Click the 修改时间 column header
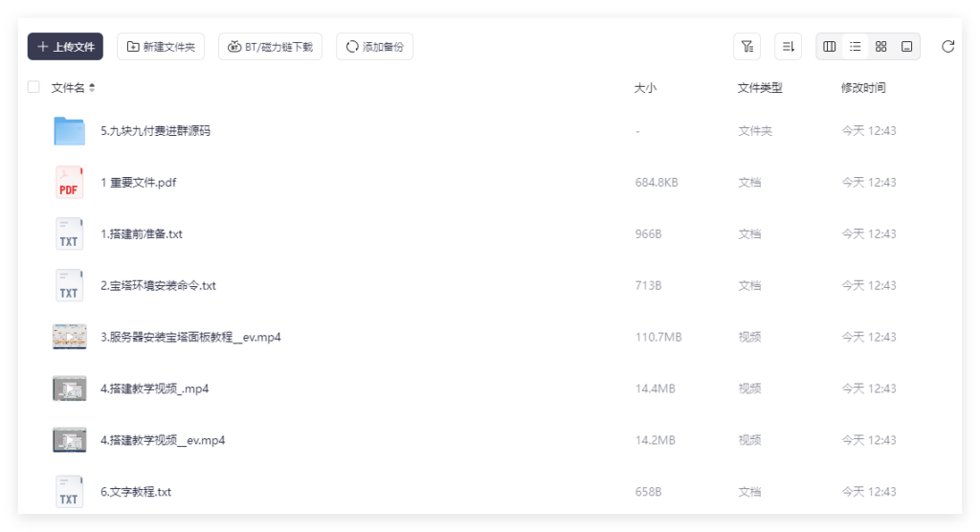The height and width of the screenshot is (532, 980). (x=863, y=87)
